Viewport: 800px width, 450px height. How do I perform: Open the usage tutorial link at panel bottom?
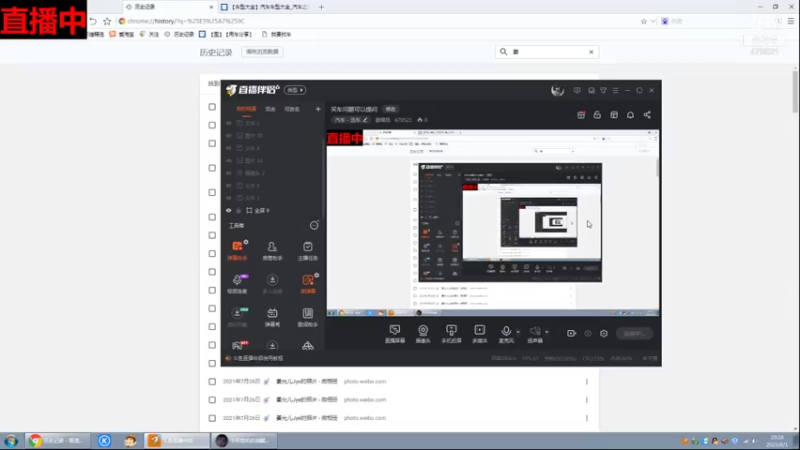pyautogui.click(x=258, y=358)
